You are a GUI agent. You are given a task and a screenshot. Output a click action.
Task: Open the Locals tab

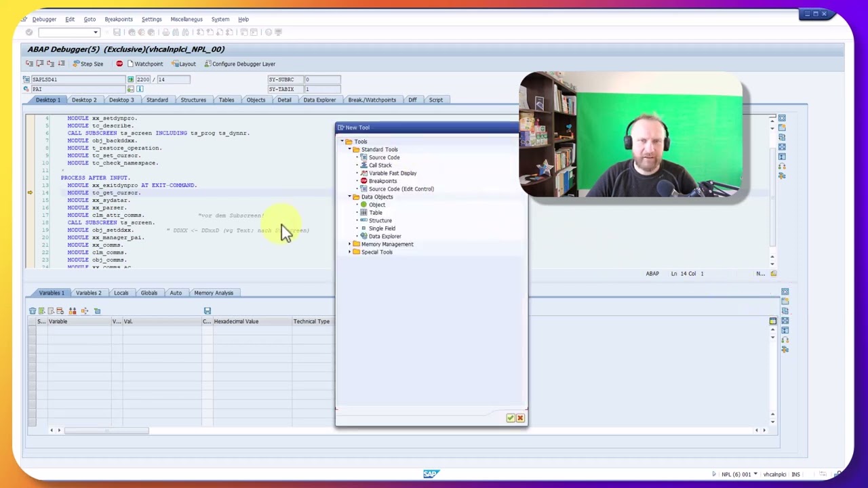[121, 293]
